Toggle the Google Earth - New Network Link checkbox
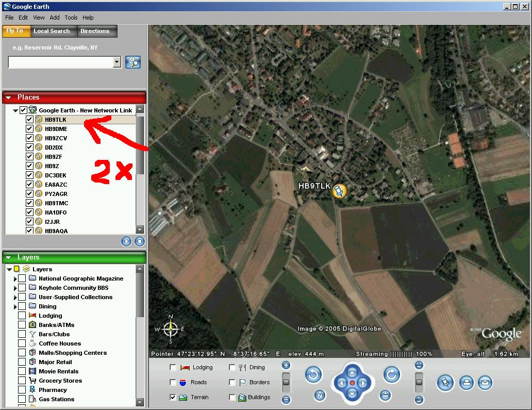The width and height of the screenshot is (532, 410). click(x=23, y=110)
